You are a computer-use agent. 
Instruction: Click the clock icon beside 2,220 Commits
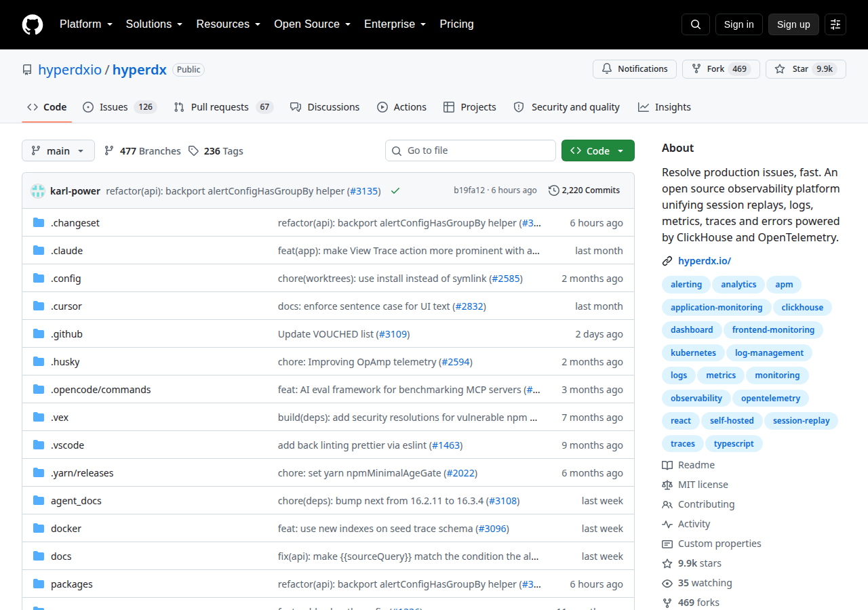pos(553,190)
